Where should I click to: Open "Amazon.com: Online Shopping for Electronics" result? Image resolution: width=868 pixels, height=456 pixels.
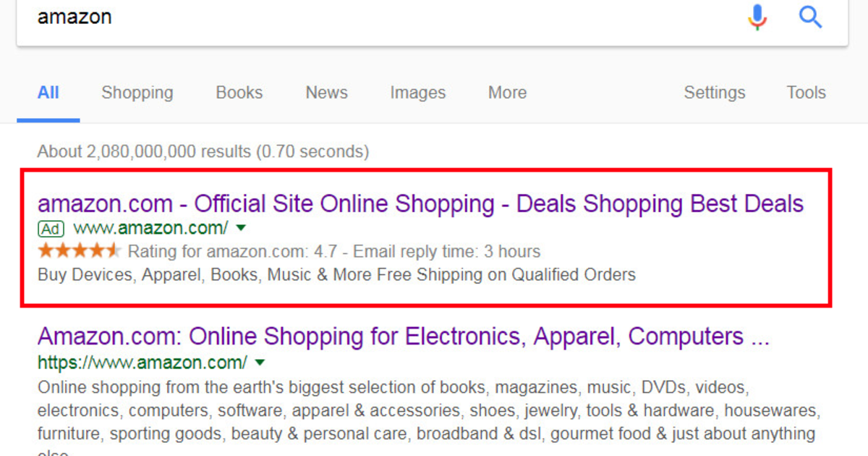point(403,337)
